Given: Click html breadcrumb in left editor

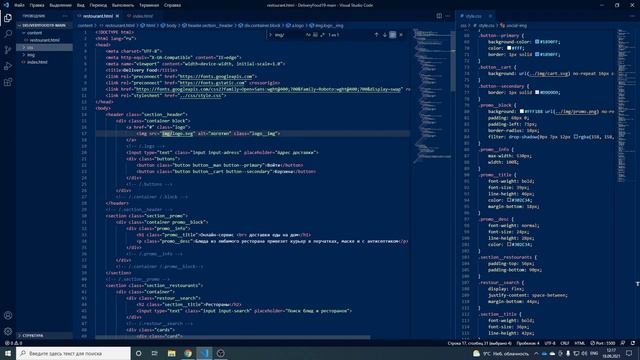Looking at the screenshot, I should pos(149,25).
